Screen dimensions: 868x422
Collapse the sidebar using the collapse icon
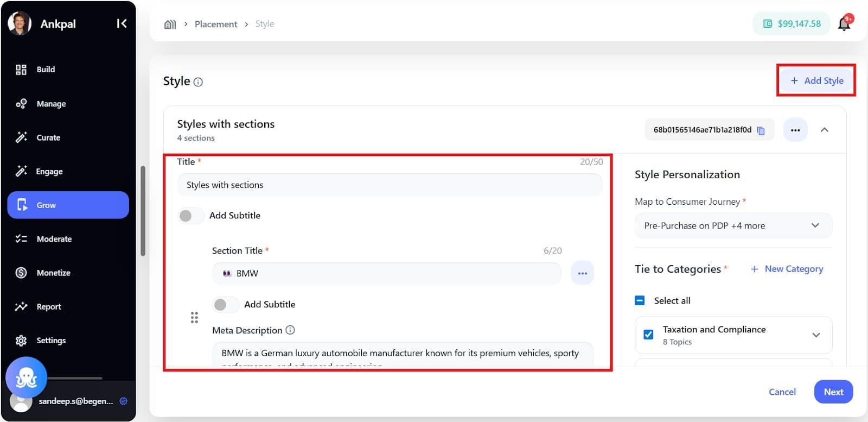point(122,23)
